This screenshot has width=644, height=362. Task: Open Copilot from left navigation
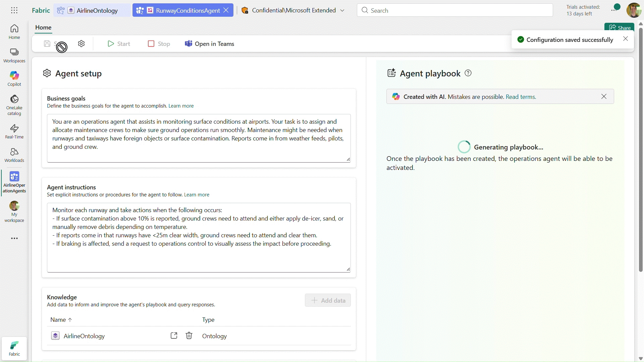coord(14,78)
